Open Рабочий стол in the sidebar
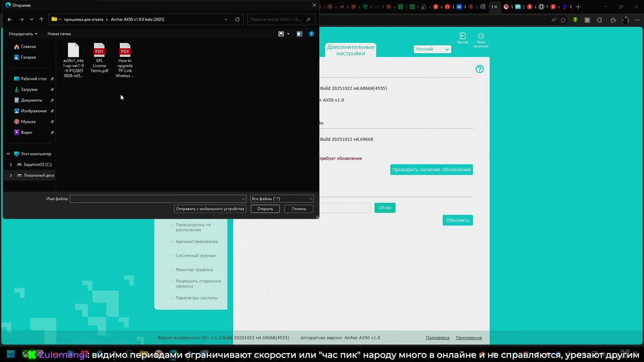 pos(34,78)
